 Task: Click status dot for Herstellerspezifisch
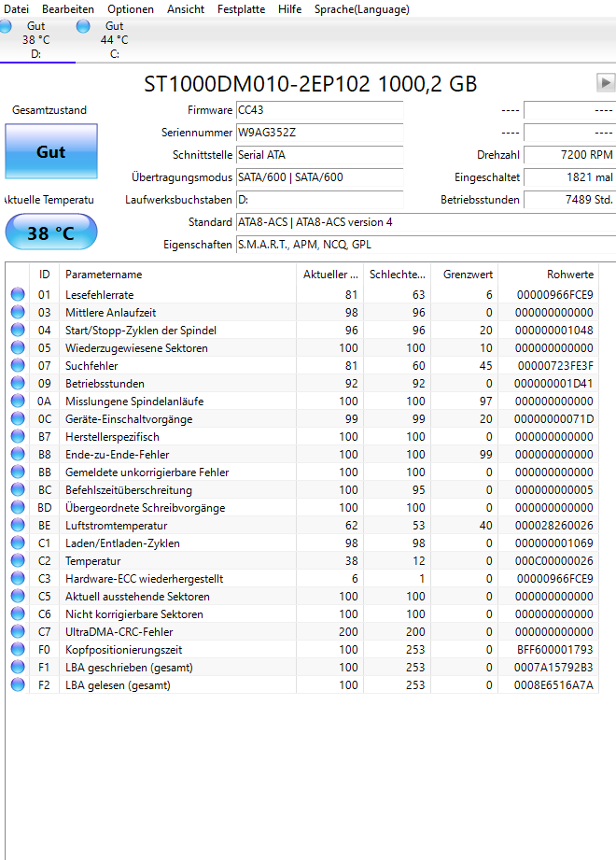18,437
